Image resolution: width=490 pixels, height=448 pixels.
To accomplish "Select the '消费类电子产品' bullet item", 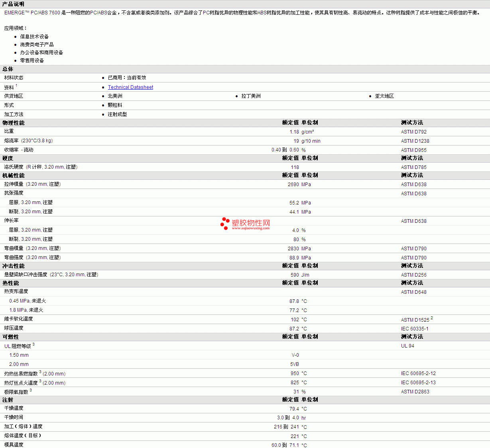I will 37,45.
